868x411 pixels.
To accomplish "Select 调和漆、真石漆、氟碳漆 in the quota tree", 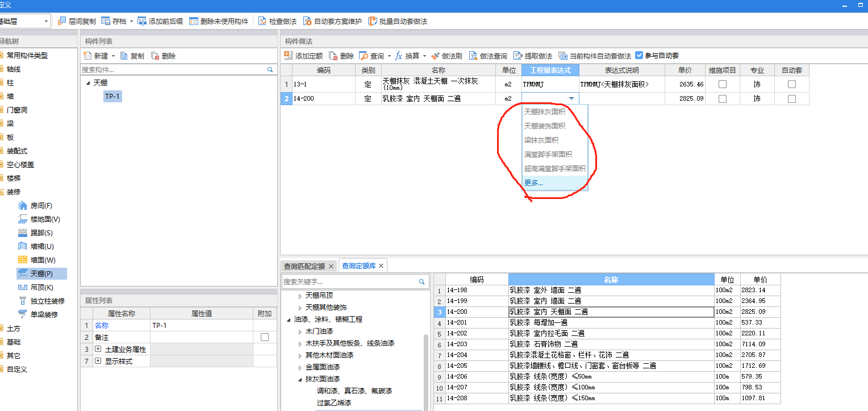I will (x=354, y=391).
